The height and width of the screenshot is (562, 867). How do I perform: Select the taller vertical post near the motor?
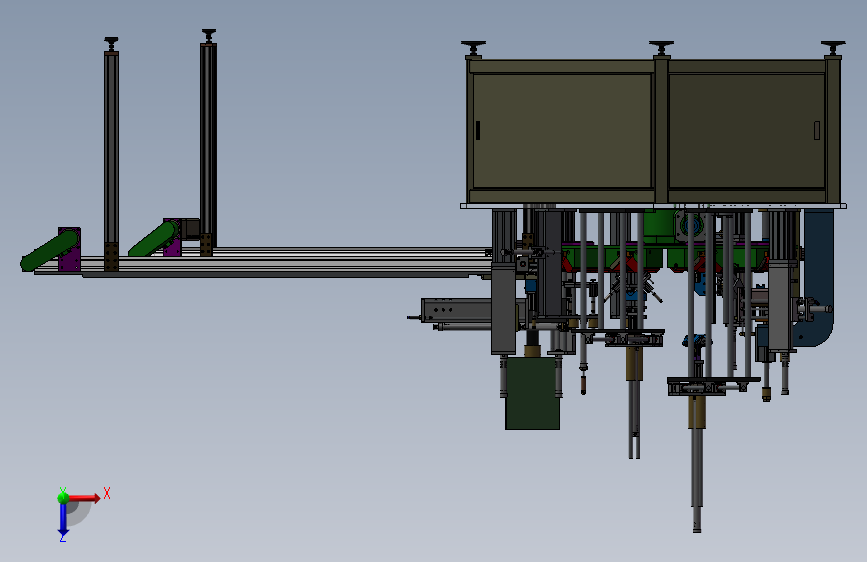pos(208,143)
